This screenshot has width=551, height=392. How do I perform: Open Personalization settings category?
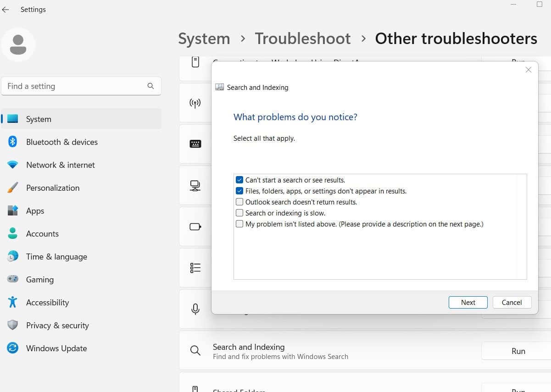coord(82,188)
